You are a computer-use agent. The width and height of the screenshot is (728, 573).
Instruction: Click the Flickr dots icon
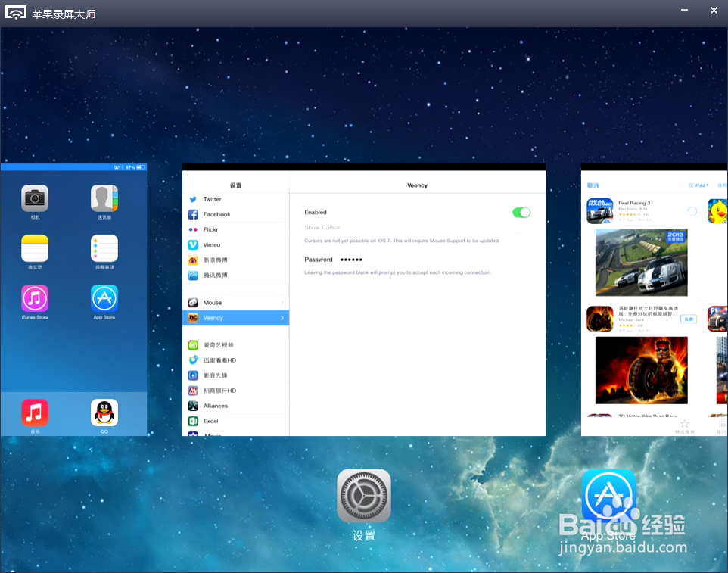click(x=193, y=230)
